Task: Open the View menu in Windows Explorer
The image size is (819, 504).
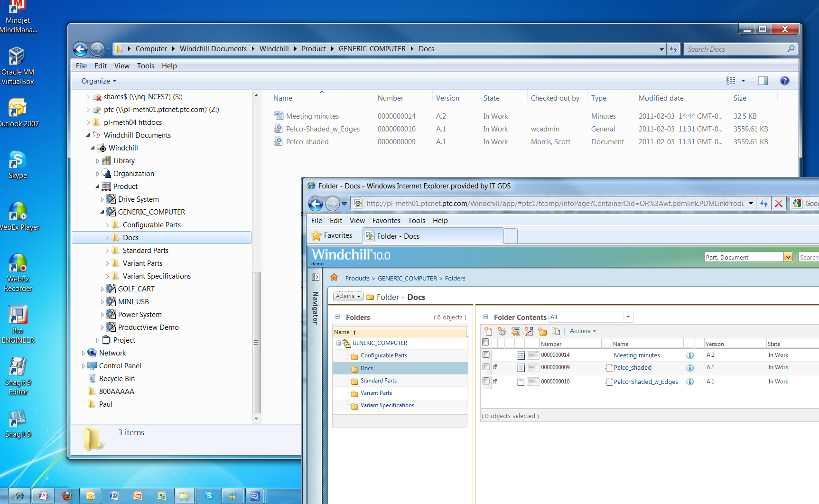Action: [x=121, y=66]
